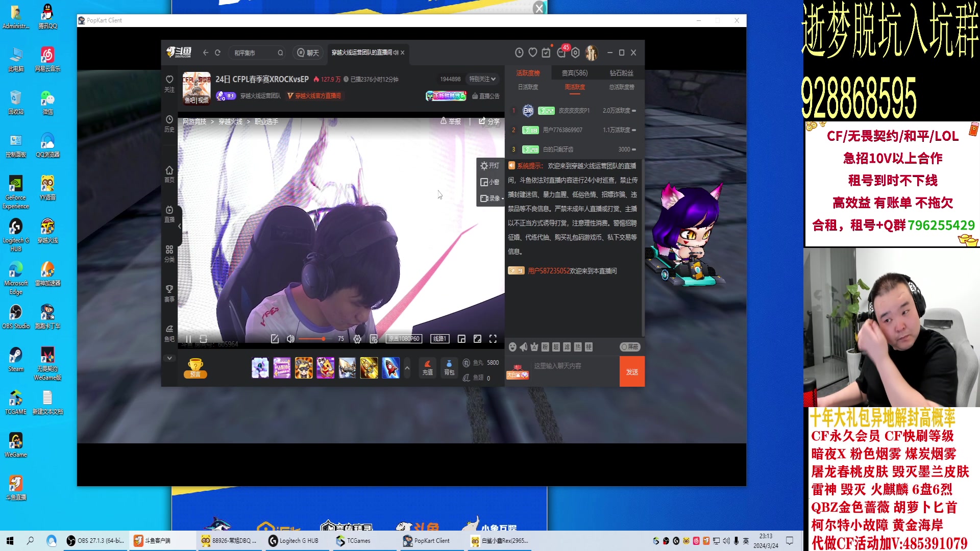
Task: Open 历史 history in the sidebar
Action: (169, 123)
